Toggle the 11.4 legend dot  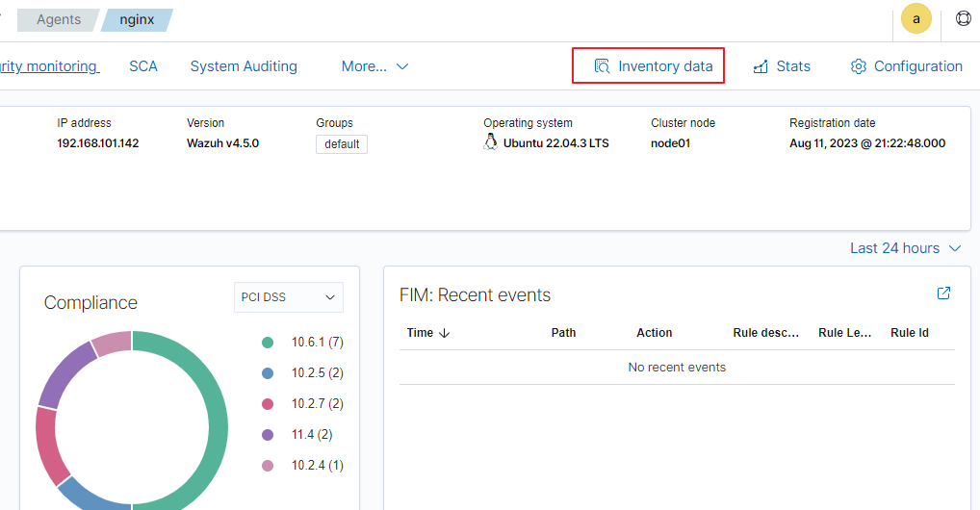point(268,434)
